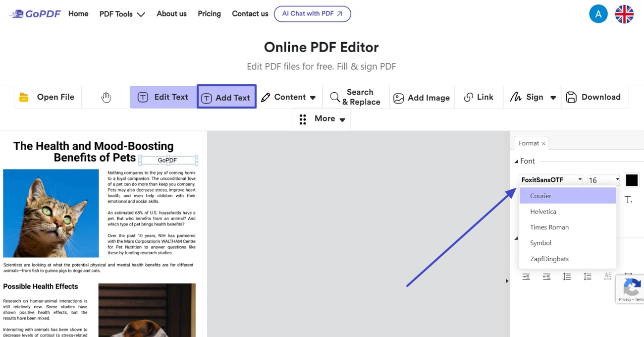Viewport: 644px width, 337px height.
Task: Select the Hand pan tool
Action: click(106, 97)
